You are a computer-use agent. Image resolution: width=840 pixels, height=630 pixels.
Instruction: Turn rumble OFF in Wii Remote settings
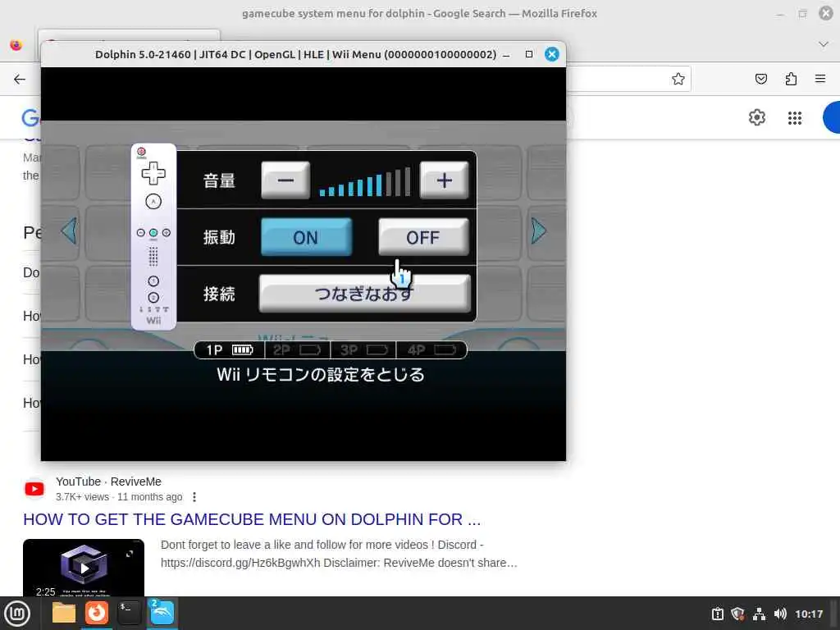coord(423,237)
